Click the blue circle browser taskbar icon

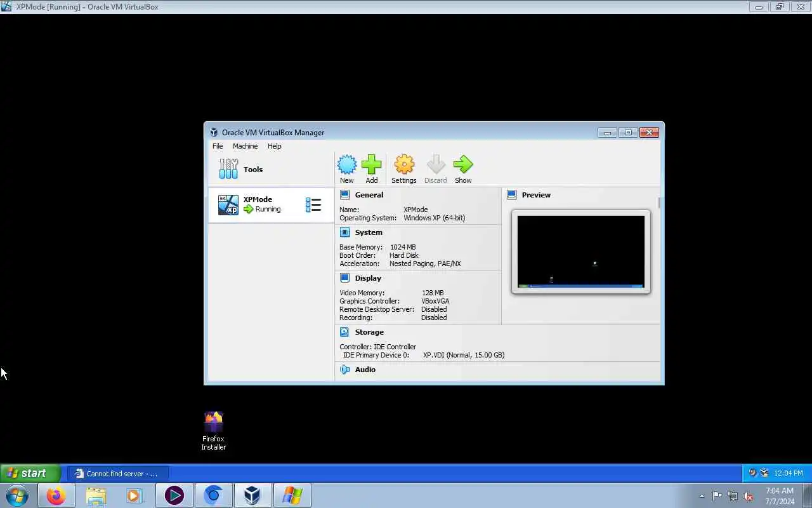(x=214, y=495)
